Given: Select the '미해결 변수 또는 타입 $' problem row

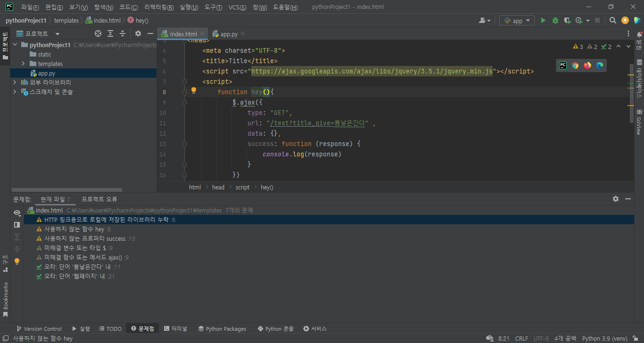Looking at the screenshot, I should (x=329, y=248).
